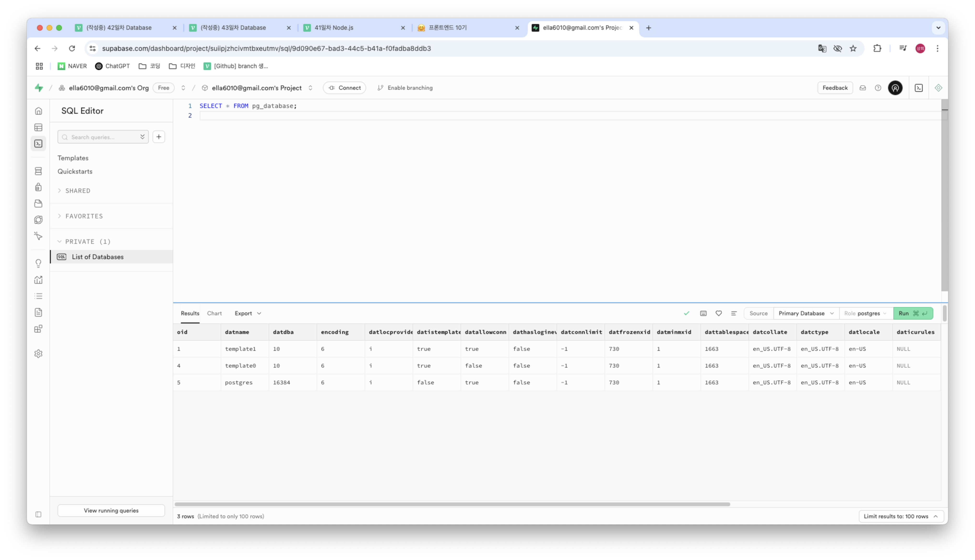Open the Database sidebar icon

pos(38,171)
